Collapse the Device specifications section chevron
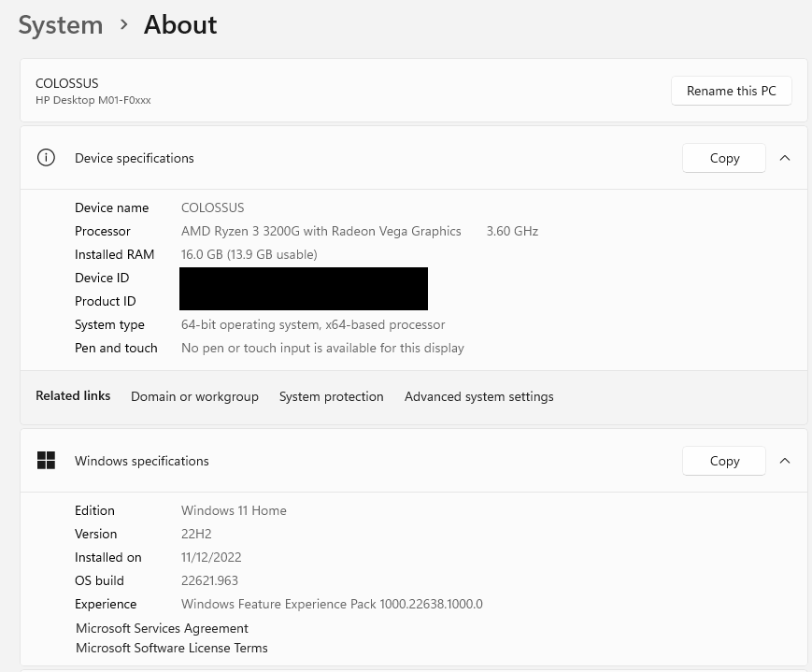 click(785, 158)
